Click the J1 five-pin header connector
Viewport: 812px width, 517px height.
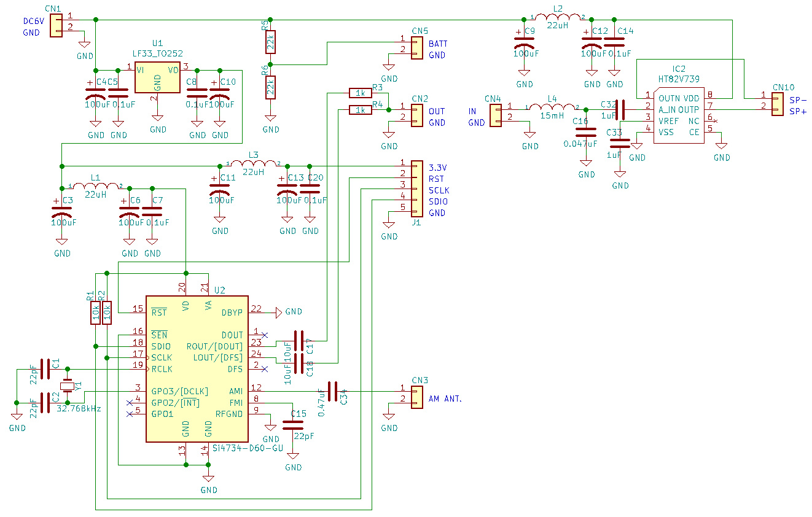click(x=416, y=189)
